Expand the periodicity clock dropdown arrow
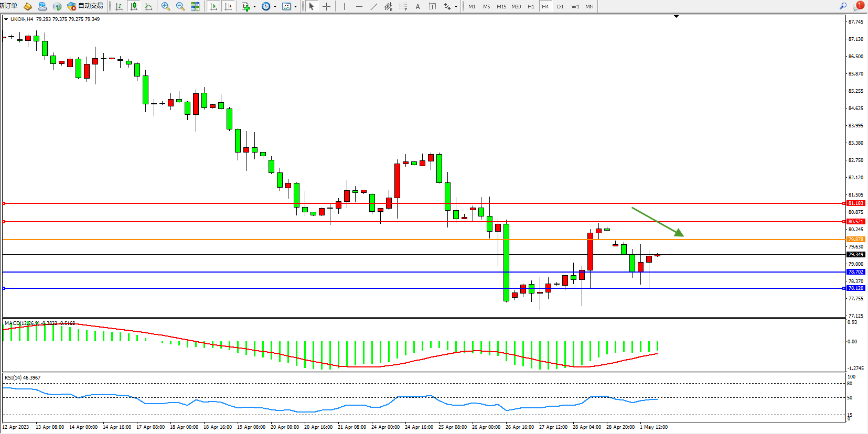 (x=275, y=7)
